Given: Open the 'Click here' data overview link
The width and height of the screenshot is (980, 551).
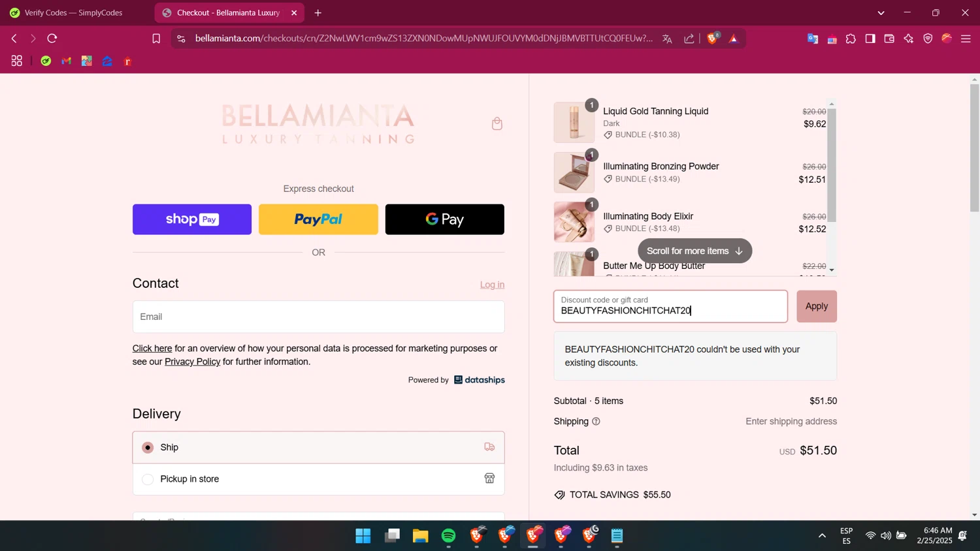Looking at the screenshot, I should pyautogui.click(x=152, y=349).
